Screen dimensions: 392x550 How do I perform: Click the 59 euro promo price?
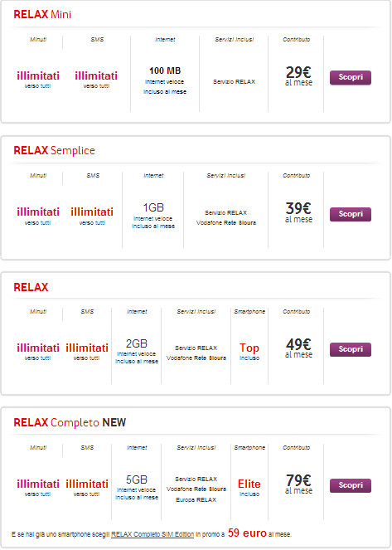point(247,533)
